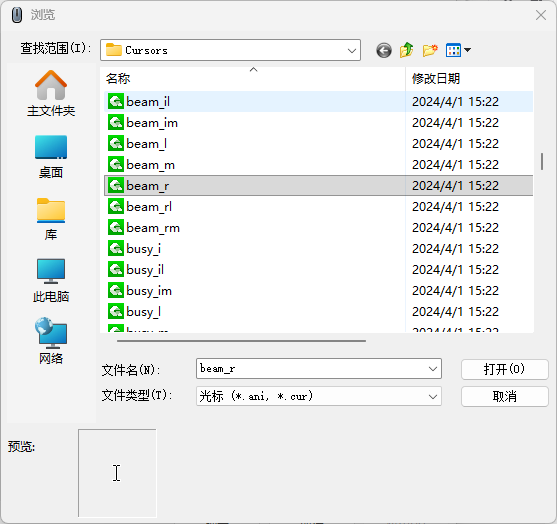Viewport: 557px width, 524px height.
Task: Click the 打开(O) button
Action: (504, 369)
